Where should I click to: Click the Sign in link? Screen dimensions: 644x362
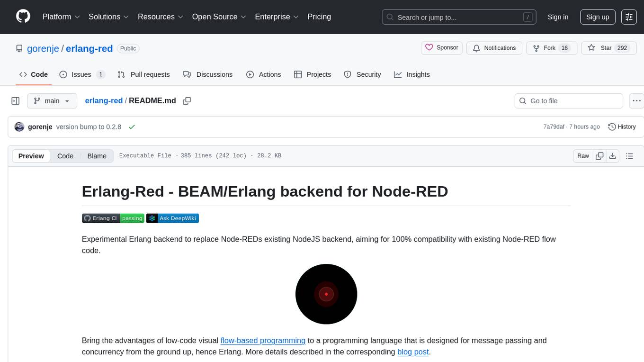(x=558, y=17)
